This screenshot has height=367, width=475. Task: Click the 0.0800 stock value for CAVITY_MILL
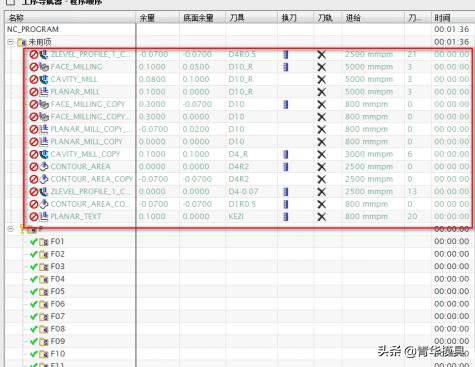152,79
